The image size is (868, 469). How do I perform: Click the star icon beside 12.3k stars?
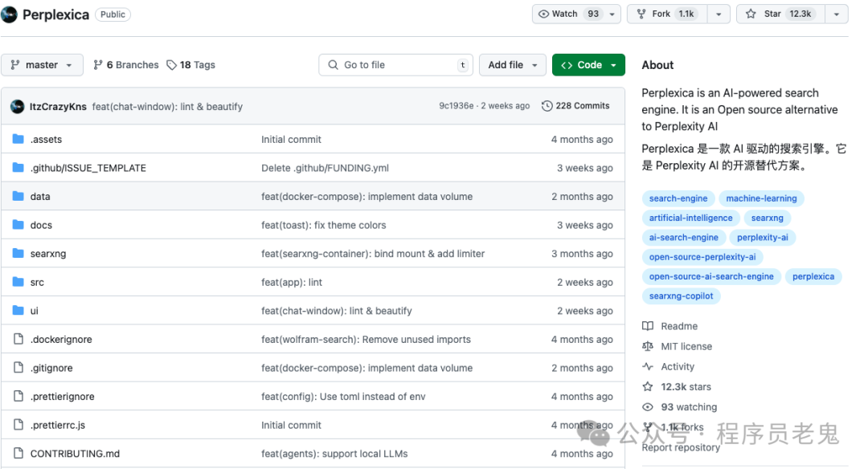[x=648, y=386]
